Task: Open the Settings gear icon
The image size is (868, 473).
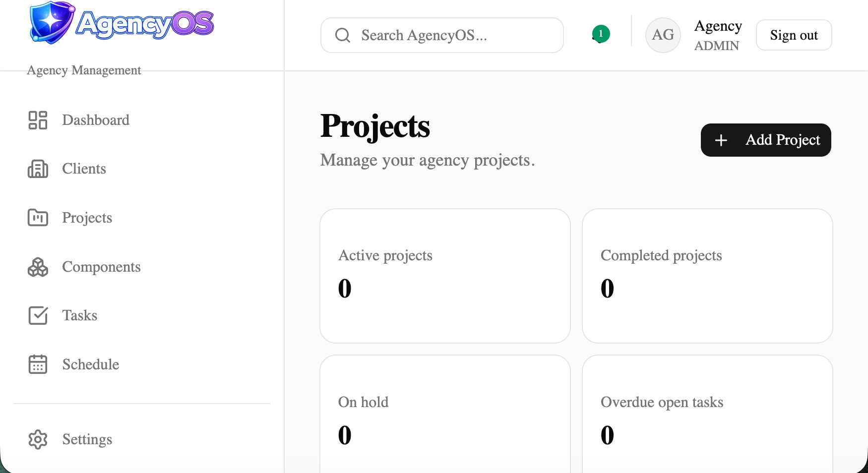Action: (x=38, y=439)
